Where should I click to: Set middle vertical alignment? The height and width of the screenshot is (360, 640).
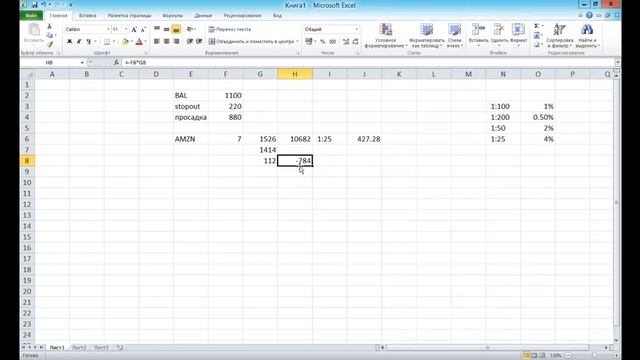pos(167,29)
